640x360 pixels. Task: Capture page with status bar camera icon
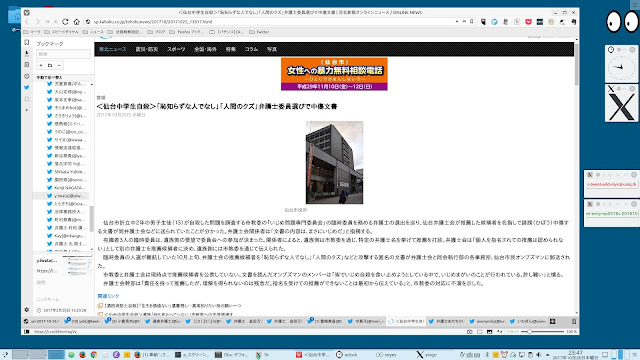point(469,332)
